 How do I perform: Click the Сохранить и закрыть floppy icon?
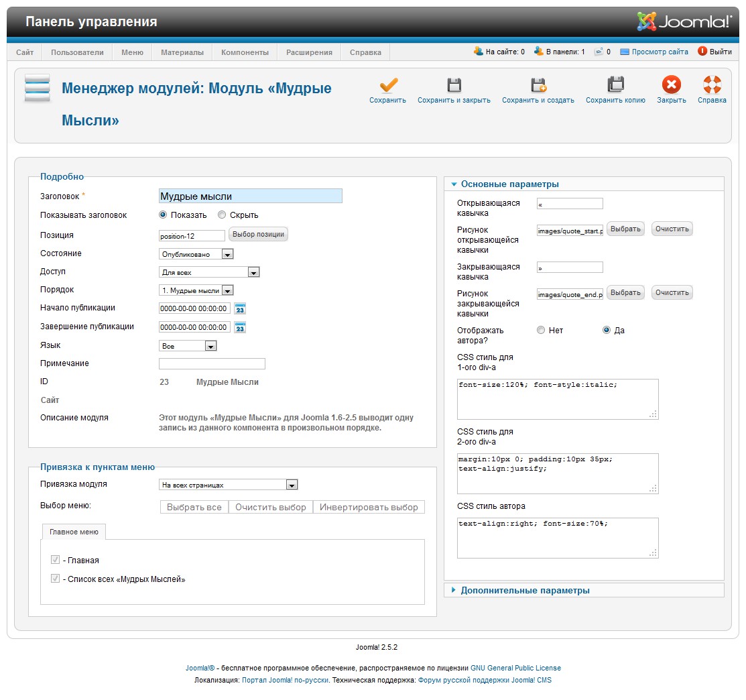[x=454, y=85]
